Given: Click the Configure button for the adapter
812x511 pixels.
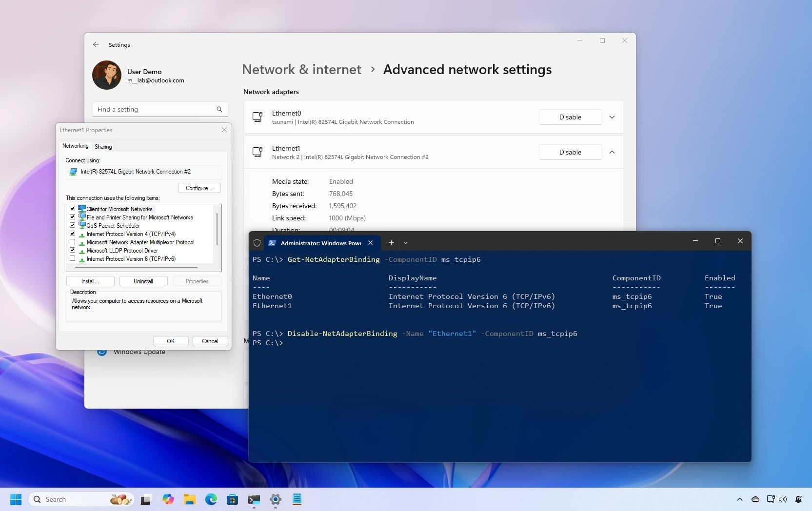Looking at the screenshot, I should [x=199, y=188].
